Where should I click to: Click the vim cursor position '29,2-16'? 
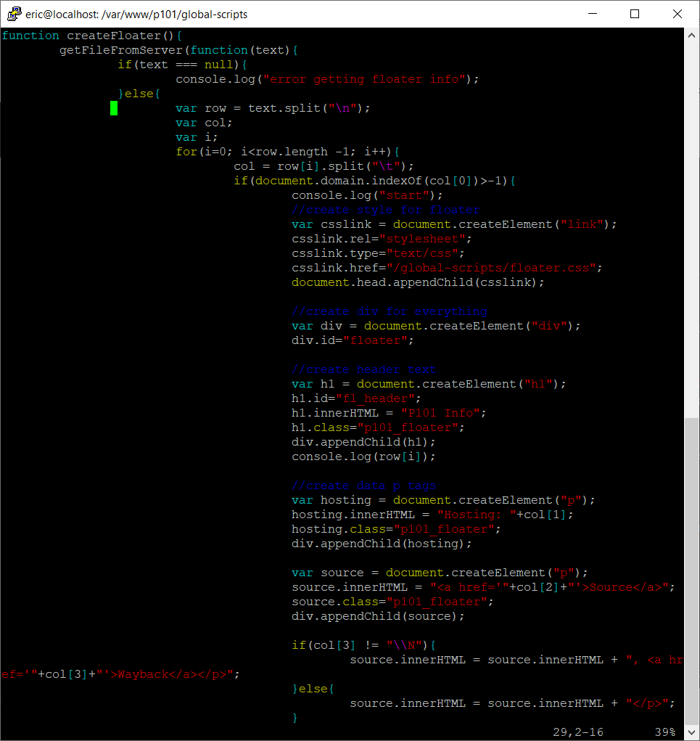[578, 732]
